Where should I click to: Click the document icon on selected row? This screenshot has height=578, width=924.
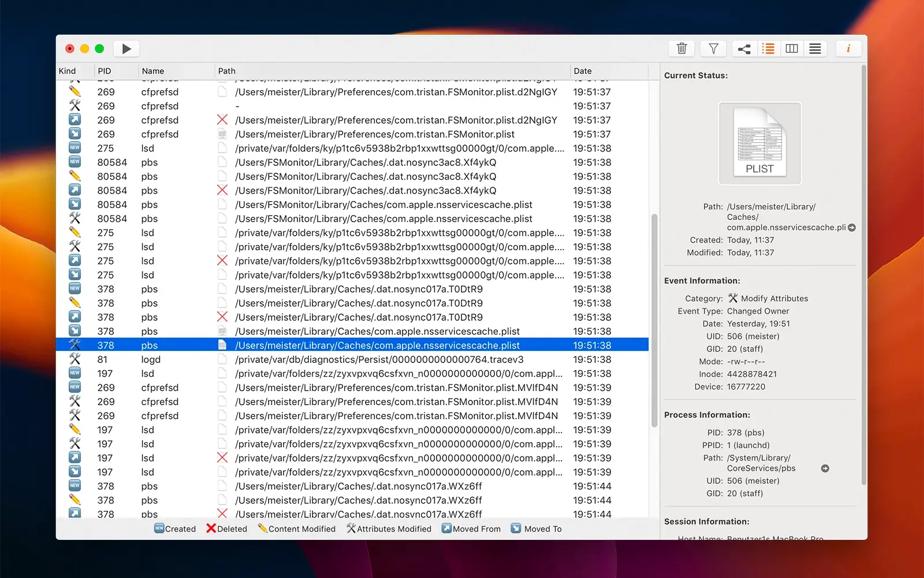click(x=222, y=345)
